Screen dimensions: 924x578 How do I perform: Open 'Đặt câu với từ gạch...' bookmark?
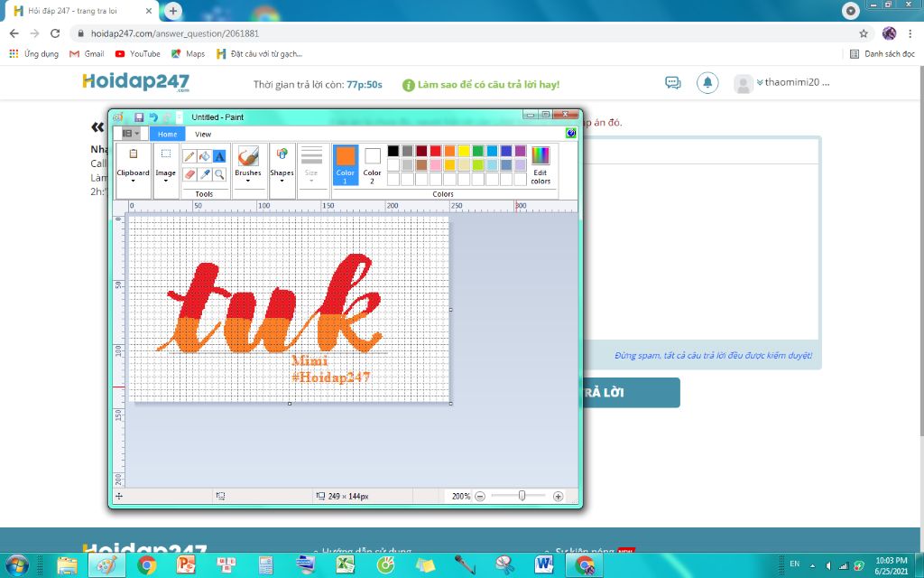259,53
